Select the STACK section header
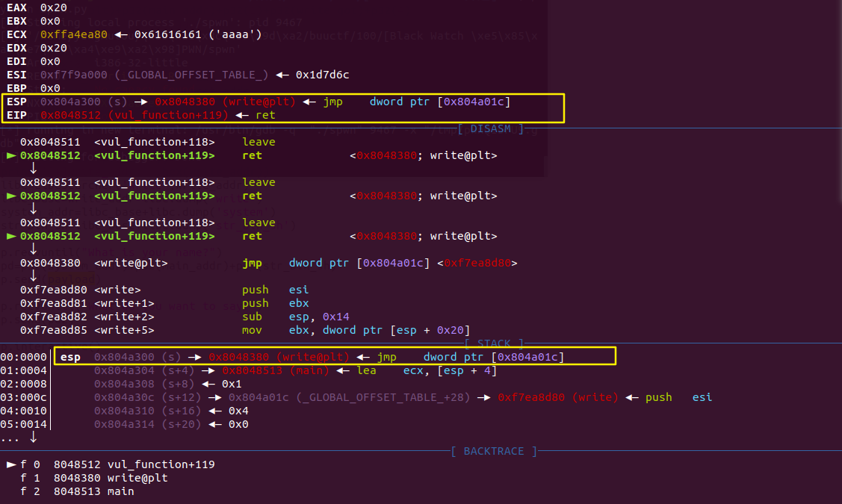842x504 pixels. pyautogui.click(x=494, y=343)
